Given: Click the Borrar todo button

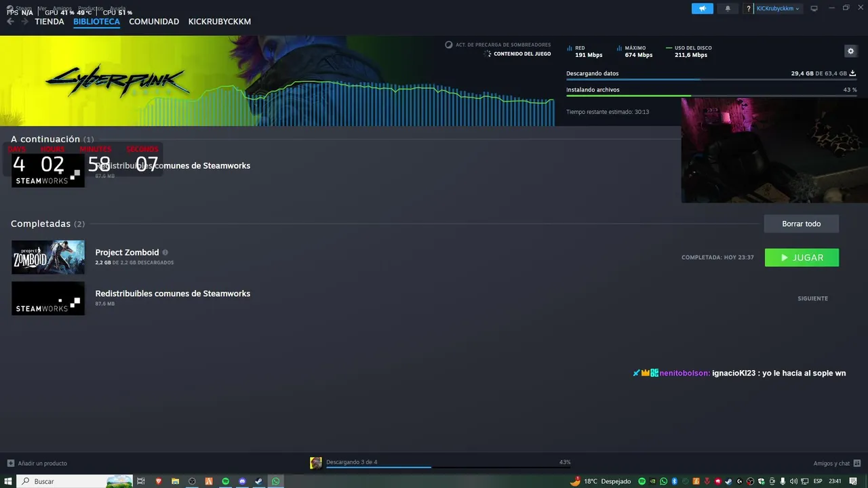Looking at the screenshot, I should (x=801, y=224).
